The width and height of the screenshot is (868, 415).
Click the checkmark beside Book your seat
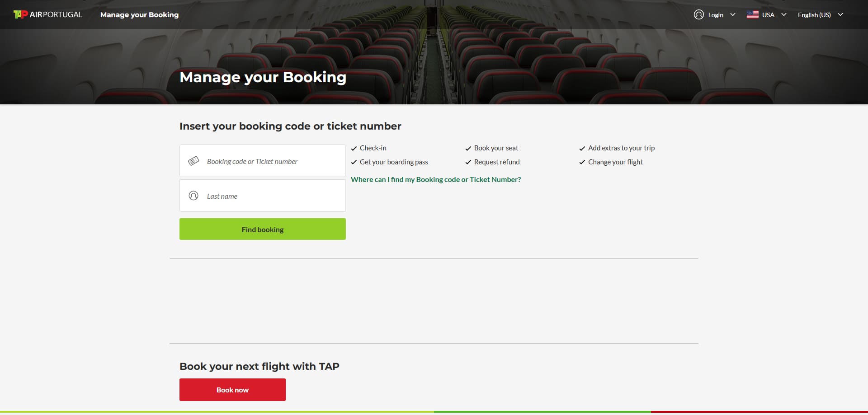point(468,149)
